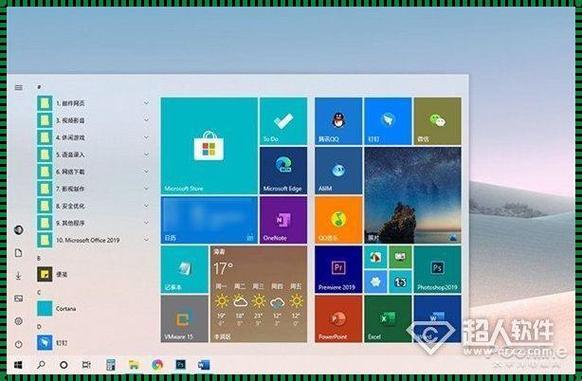Open the VMware 15 tile

coord(184,319)
